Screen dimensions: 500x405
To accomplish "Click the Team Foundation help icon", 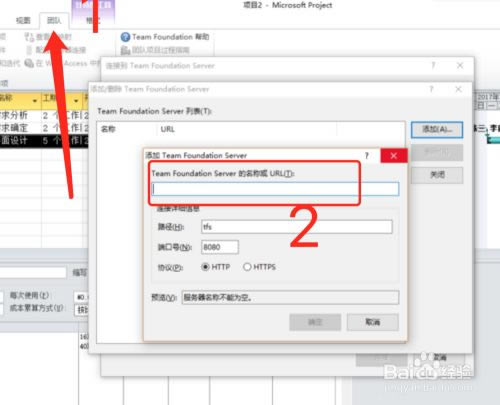I will tap(125, 37).
